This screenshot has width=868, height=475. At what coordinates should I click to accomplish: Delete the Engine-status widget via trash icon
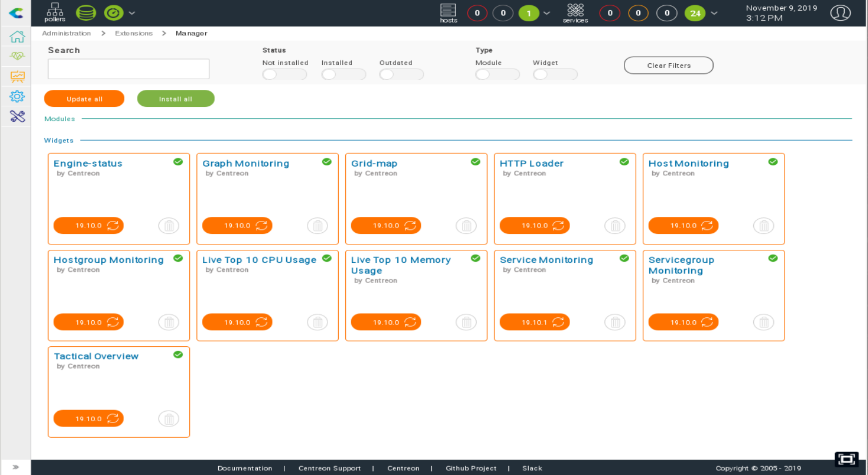(x=169, y=226)
